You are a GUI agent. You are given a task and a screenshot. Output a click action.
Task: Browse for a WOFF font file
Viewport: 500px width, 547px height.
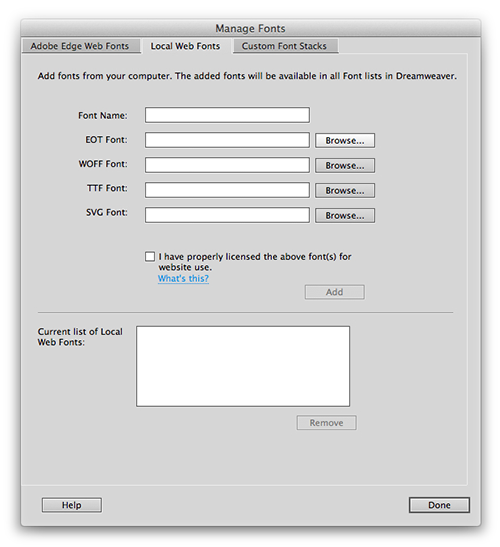(345, 166)
